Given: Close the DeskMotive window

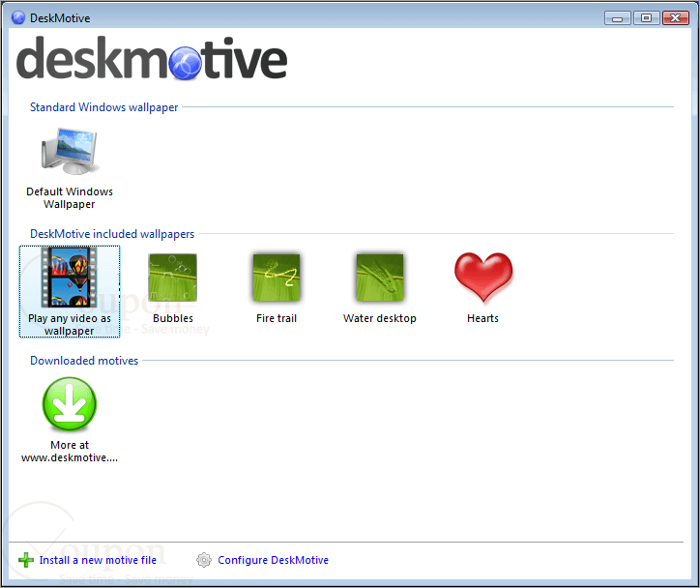Looking at the screenshot, I should pos(676,17).
